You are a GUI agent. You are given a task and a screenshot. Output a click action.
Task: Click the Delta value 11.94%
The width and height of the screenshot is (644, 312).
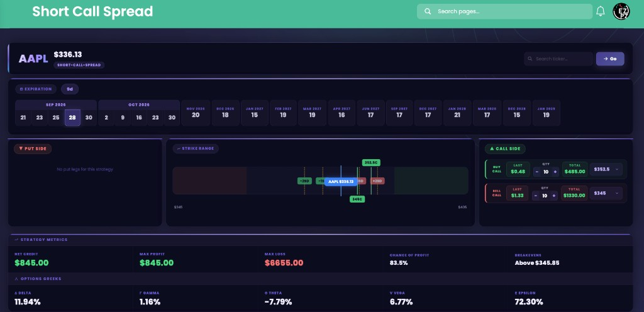click(28, 302)
